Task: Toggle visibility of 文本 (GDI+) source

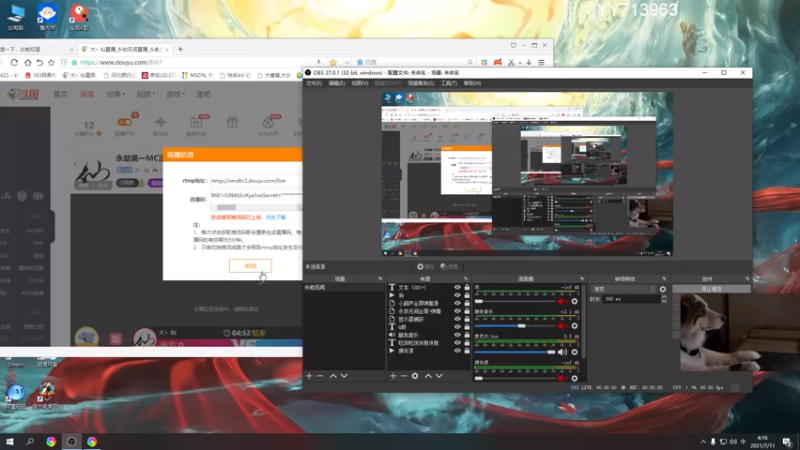Action: coord(457,287)
